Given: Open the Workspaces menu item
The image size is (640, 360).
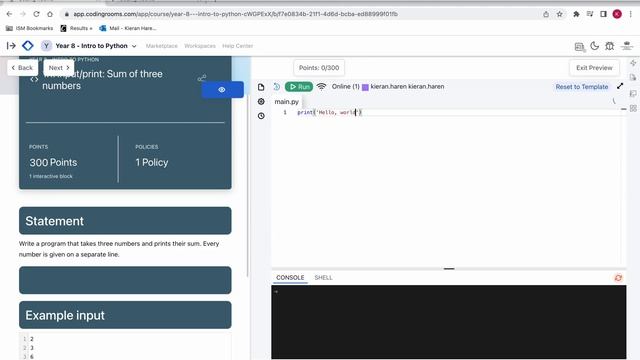Looking at the screenshot, I should click(200, 46).
